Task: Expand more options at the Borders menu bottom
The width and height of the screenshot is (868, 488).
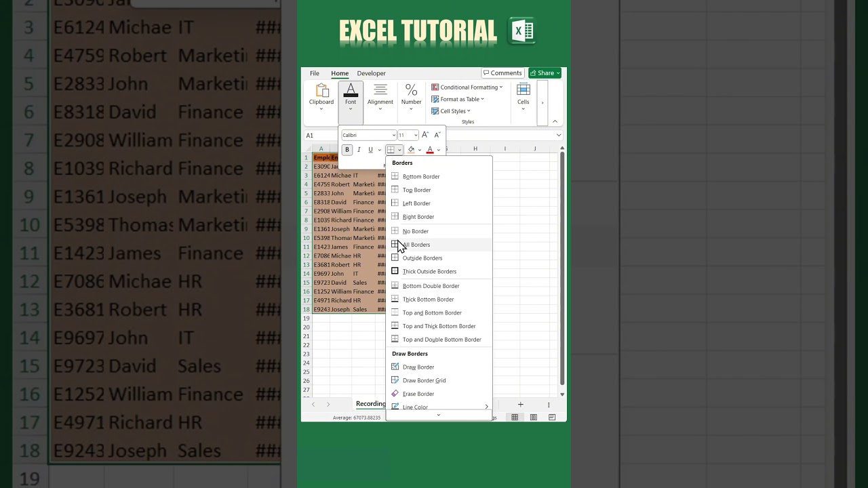Action: [439, 415]
